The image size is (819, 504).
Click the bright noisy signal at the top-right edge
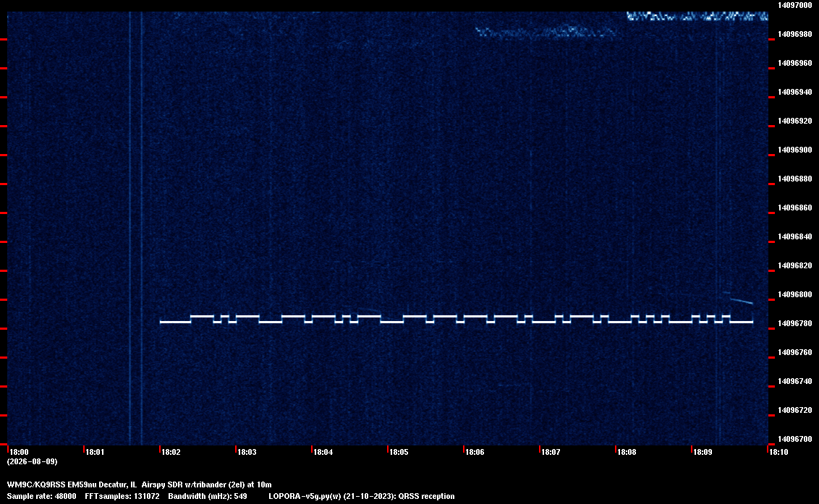tap(697, 16)
